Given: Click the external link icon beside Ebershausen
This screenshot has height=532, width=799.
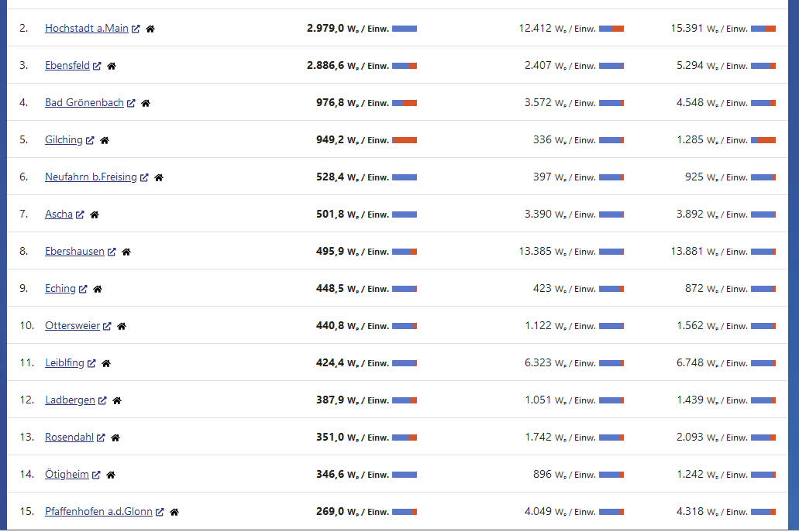Looking at the screenshot, I should [x=112, y=252].
